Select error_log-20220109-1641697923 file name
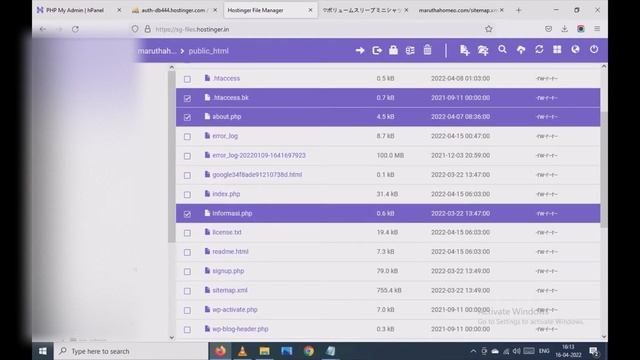 pyautogui.click(x=259, y=155)
